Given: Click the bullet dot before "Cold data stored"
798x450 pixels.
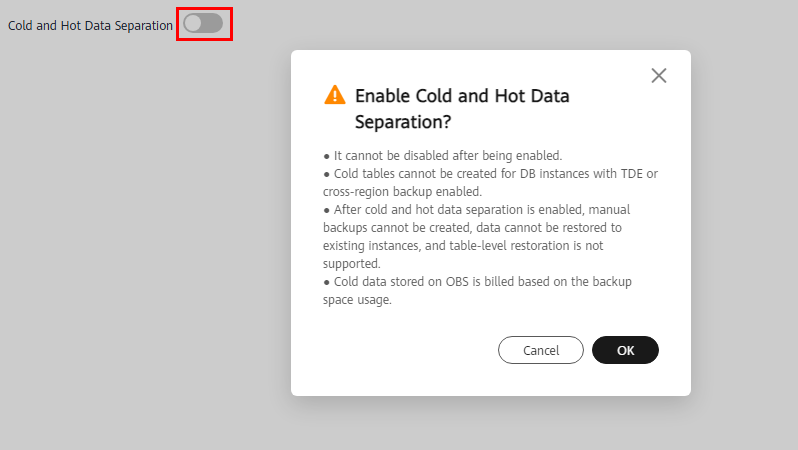Looking at the screenshot, I should pos(327,282).
